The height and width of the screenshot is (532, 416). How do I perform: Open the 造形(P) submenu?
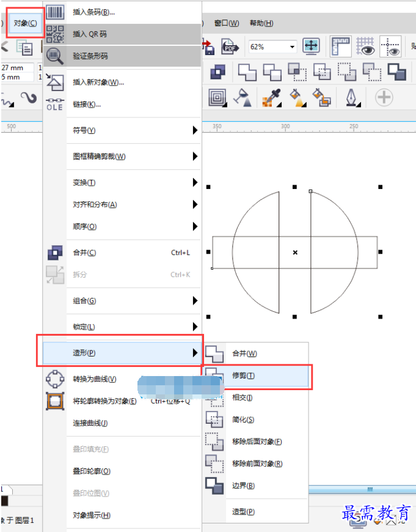(122, 353)
